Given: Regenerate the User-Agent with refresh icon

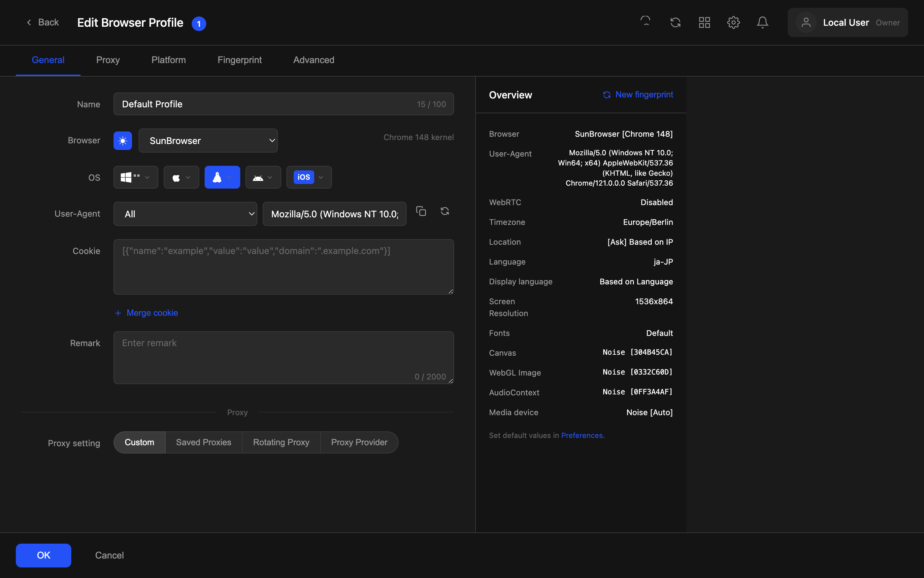Looking at the screenshot, I should pyautogui.click(x=445, y=211).
